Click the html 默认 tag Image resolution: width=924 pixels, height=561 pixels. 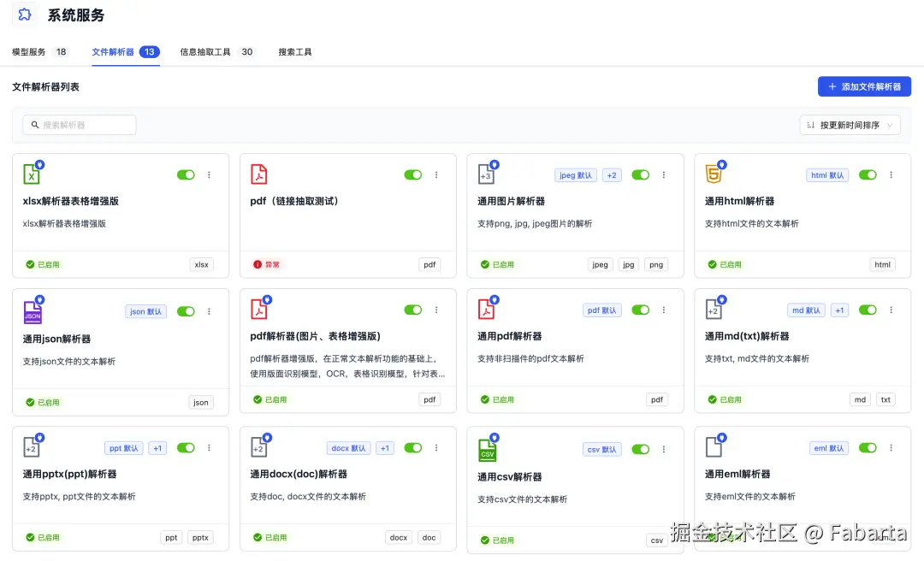[x=827, y=175]
